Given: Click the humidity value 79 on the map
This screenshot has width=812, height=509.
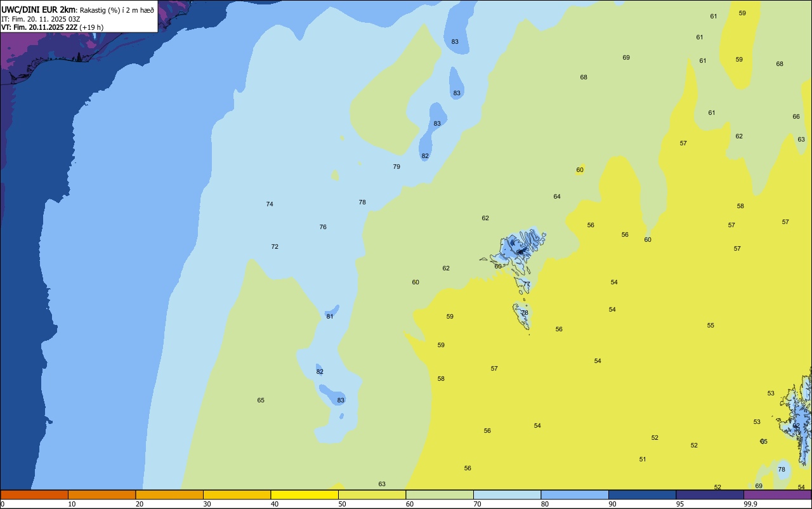Looking at the screenshot, I should 396,167.
